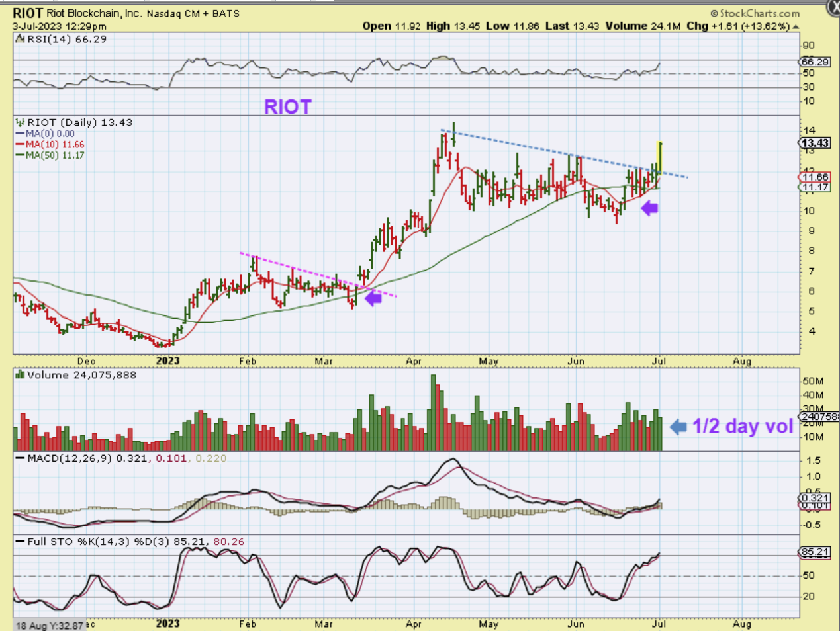Click the green 11.17 MA price tag on the right axis
840x631 pixels.
(x=815, y=187)
